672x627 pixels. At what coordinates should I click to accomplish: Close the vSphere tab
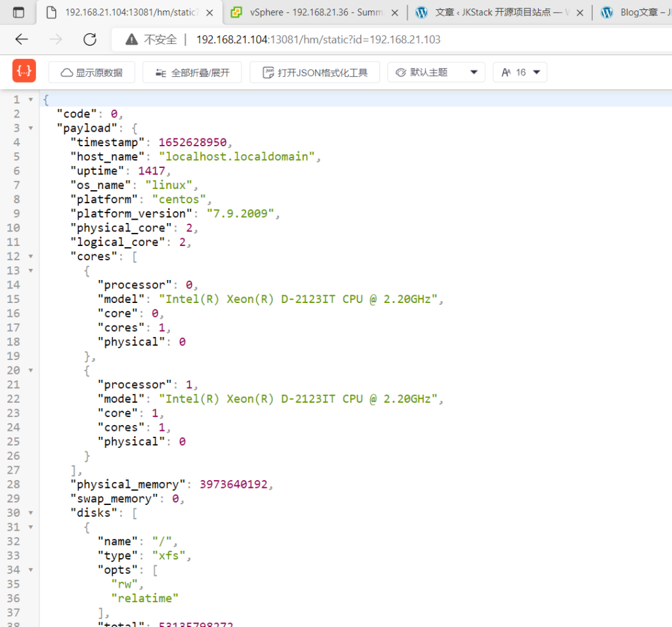394,13
